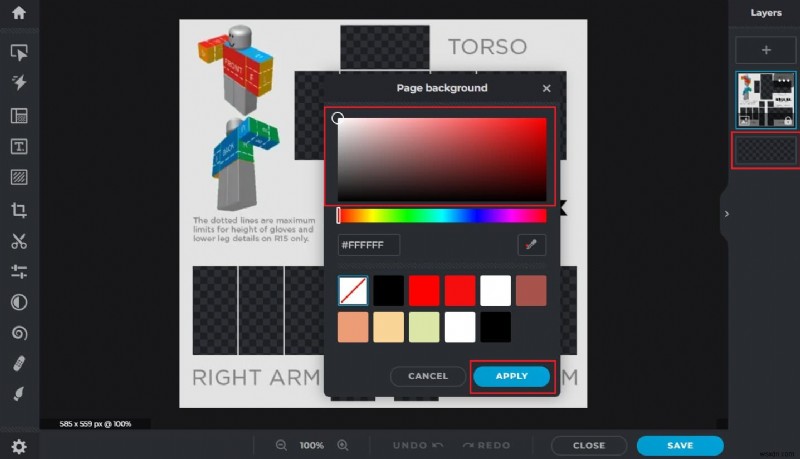Click the 'Page background' dialog title
Viewport: 800px width, 459px height.
pyautogui.click(x=442, y=88)
